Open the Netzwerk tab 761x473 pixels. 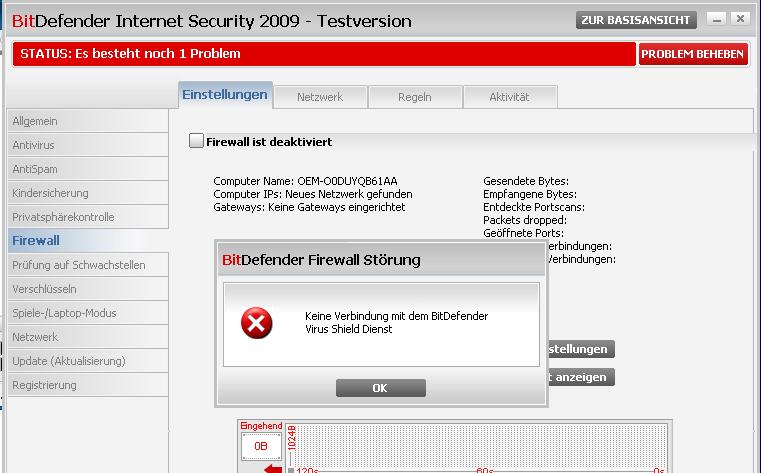(320, 97)
